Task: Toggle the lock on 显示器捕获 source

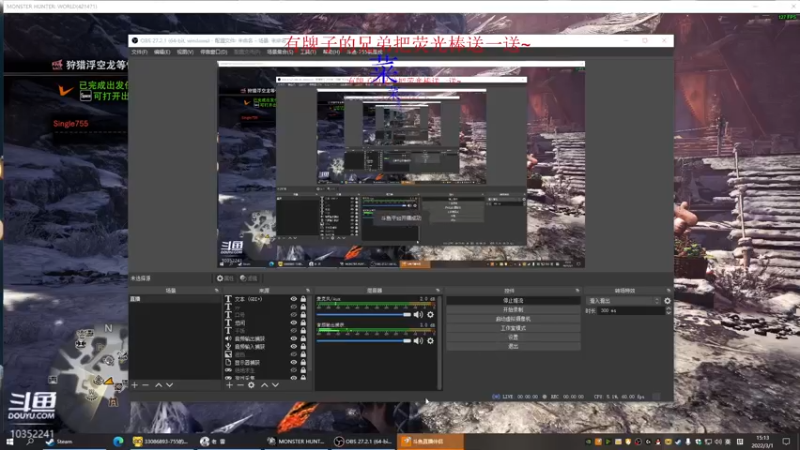Action: click(x=303, y=362)
